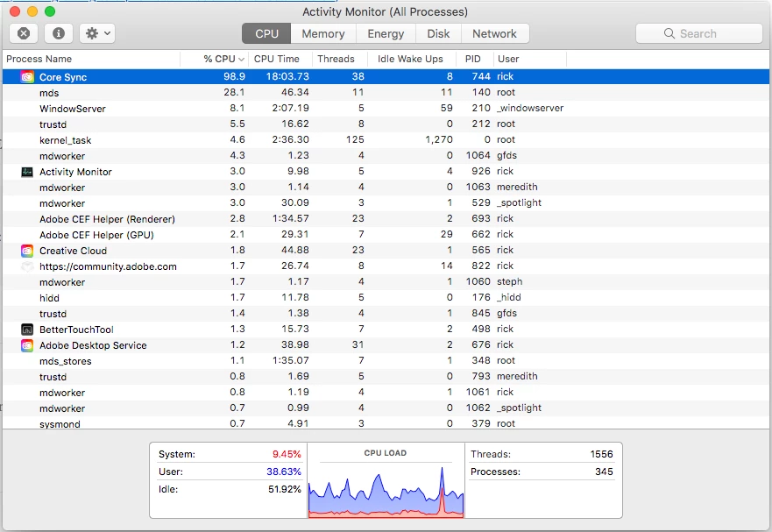The image size is (772, 532).
Task: Select the Activity Monitor process name
Action: (x=75, y=172)
